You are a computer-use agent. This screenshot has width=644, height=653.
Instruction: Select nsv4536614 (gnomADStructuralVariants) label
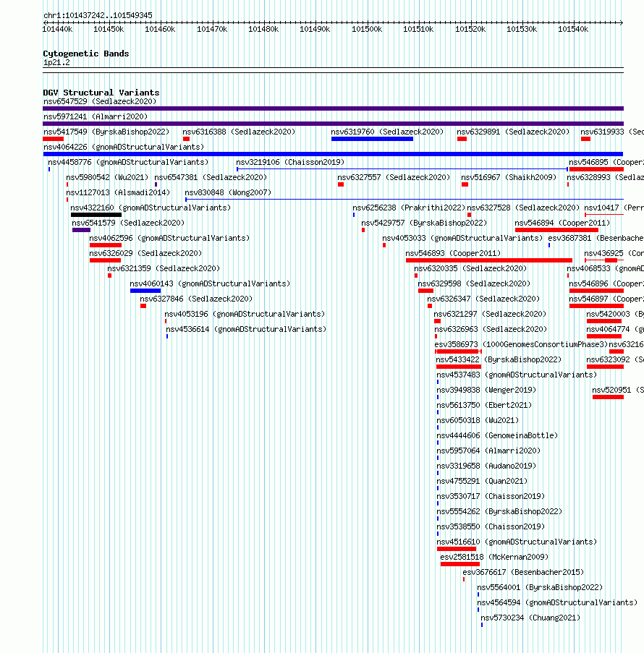(246, 330)
